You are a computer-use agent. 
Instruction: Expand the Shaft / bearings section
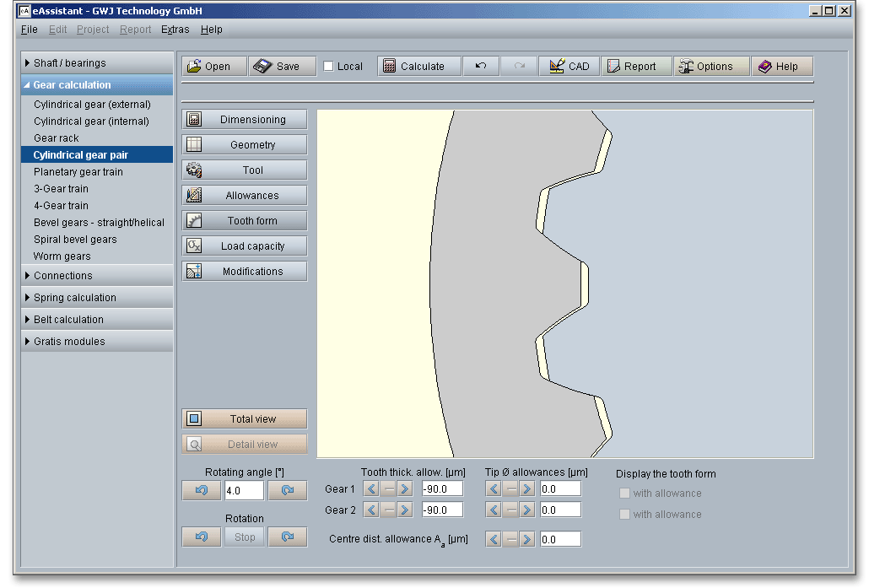click(96, 63)
